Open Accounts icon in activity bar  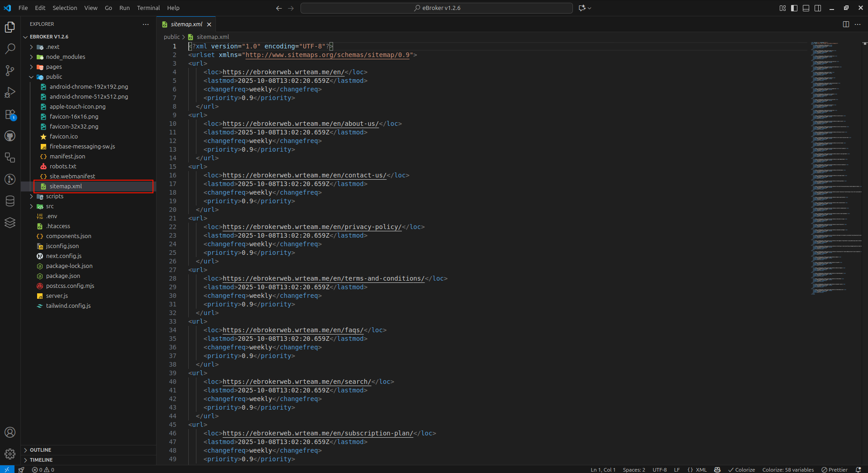coord(10,432)
